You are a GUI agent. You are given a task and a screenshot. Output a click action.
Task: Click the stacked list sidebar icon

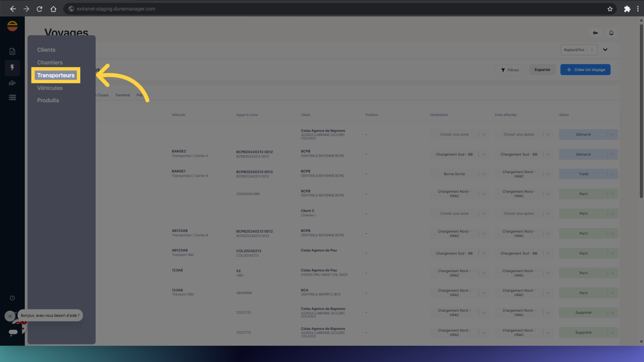(x=12, y=98)
